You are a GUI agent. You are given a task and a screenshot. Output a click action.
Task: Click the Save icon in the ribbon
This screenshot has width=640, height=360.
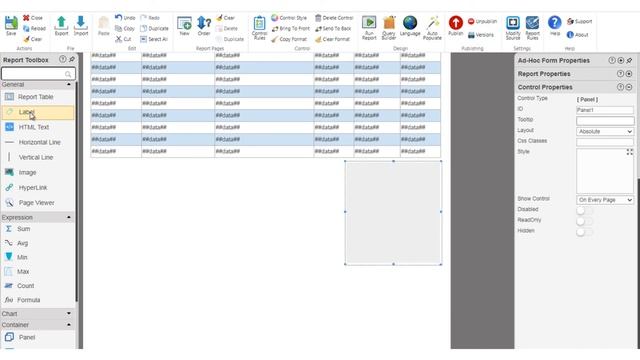(11, 25)
